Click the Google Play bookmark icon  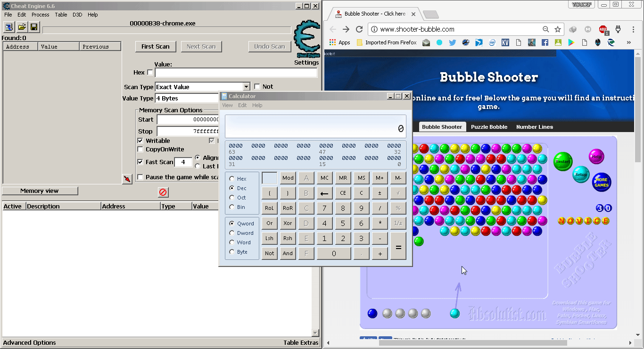click(571, 42)
